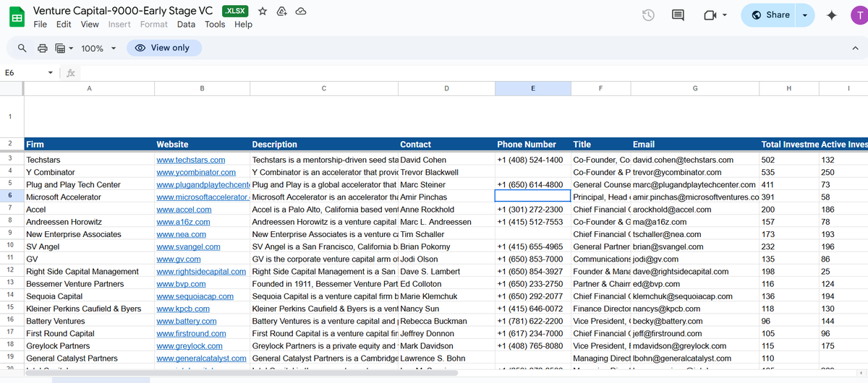Select row 12 header

pos(10,271)
